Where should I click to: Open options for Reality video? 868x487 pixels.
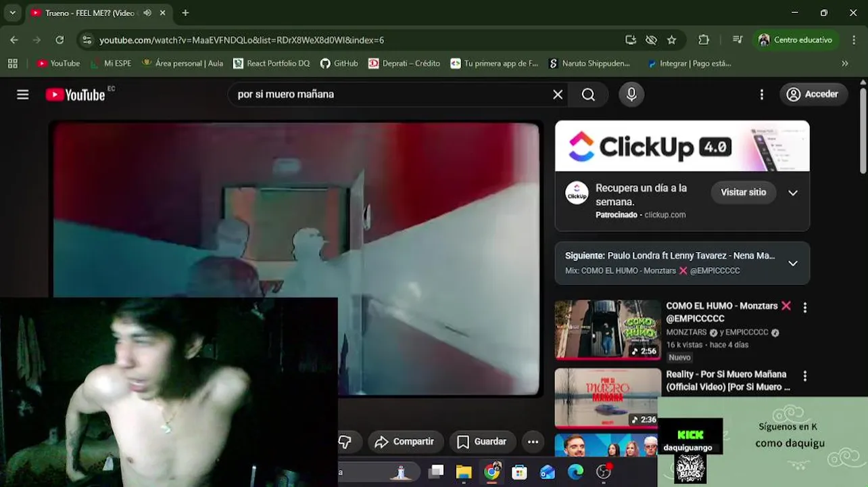point(804,376)
